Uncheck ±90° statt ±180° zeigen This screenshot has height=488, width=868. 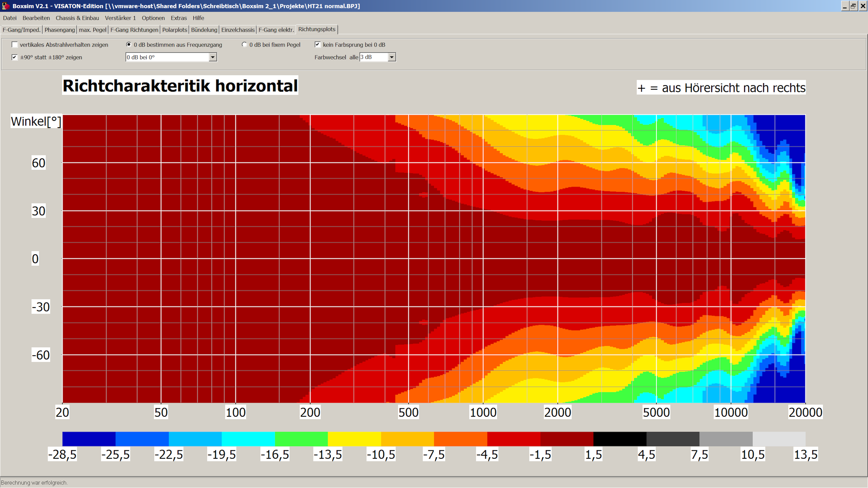[15, 57]
